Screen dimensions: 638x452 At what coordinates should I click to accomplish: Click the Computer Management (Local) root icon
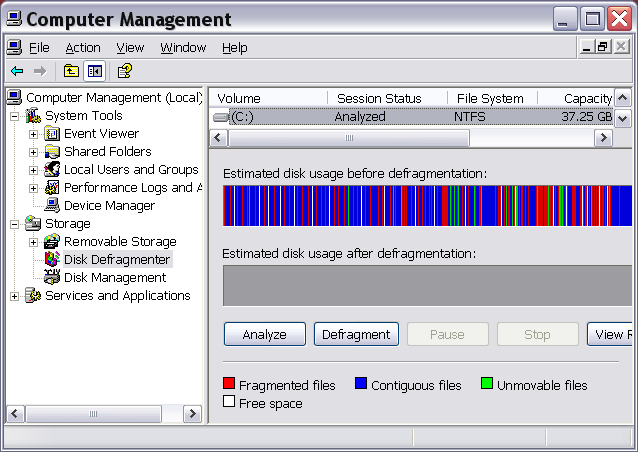pyautogui.click(x=14, y=97)
